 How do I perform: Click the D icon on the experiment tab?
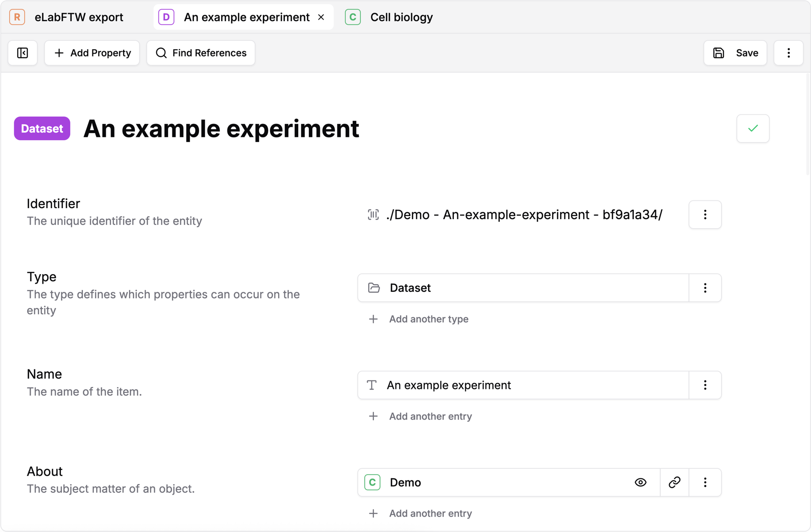[166, 17]
